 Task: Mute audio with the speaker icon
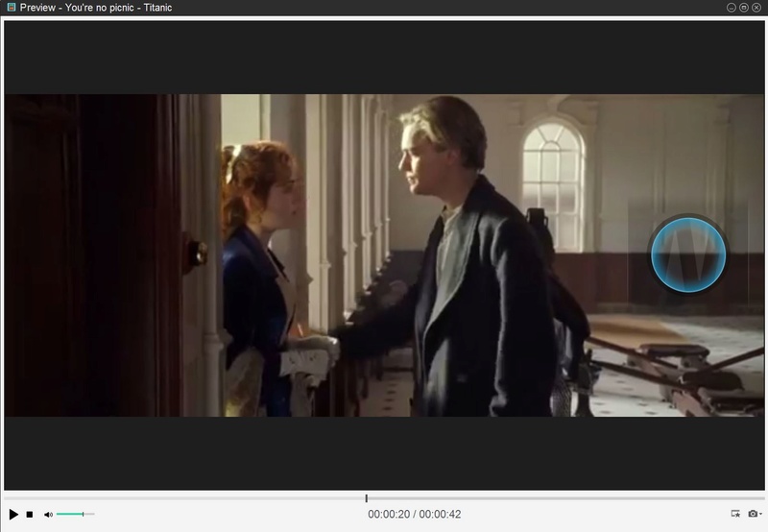(x=48, y=515)
